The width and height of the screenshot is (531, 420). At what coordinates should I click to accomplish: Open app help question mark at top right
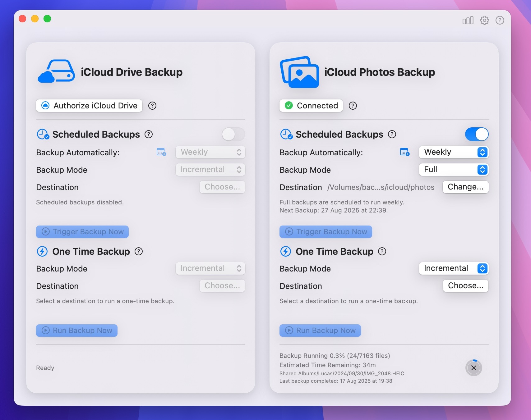tap(500, 21)
